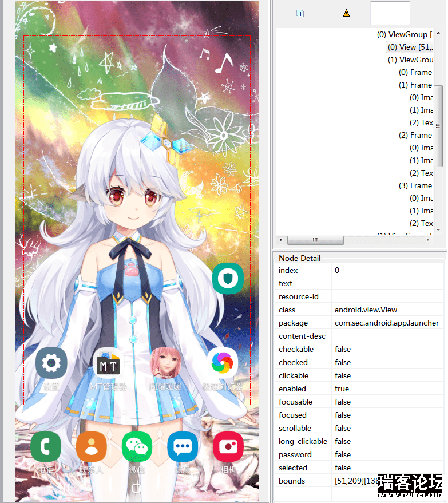Screen dimensions: 448x503
Task: Select the (1) ViewGrou tree node
Action: click(x=410, y=60)
